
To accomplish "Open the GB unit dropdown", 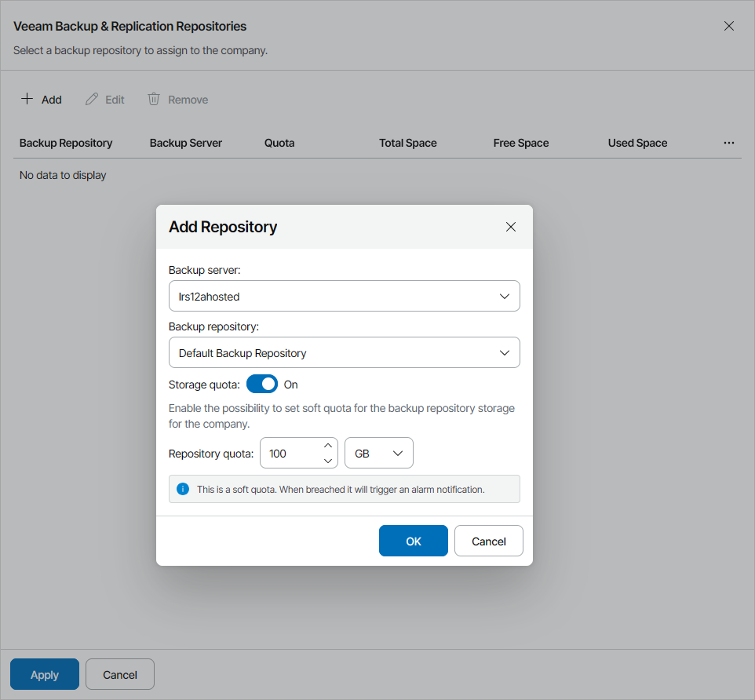I will point(398,453).
